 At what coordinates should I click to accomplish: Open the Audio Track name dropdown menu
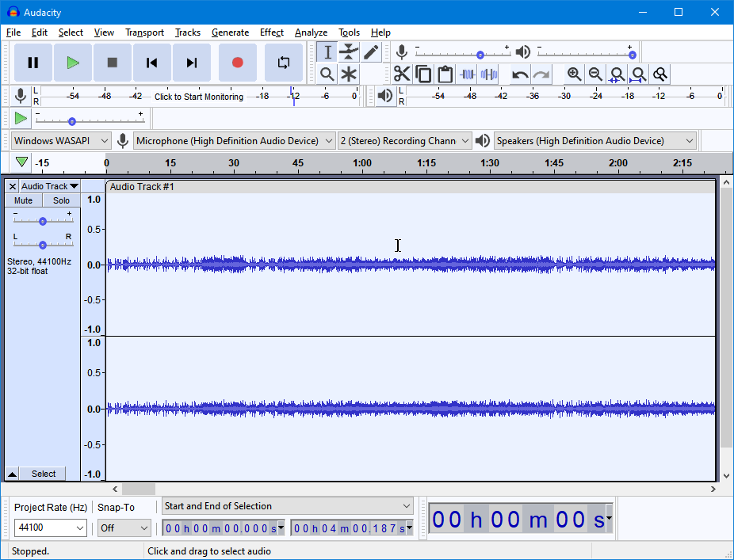point(50,186)
